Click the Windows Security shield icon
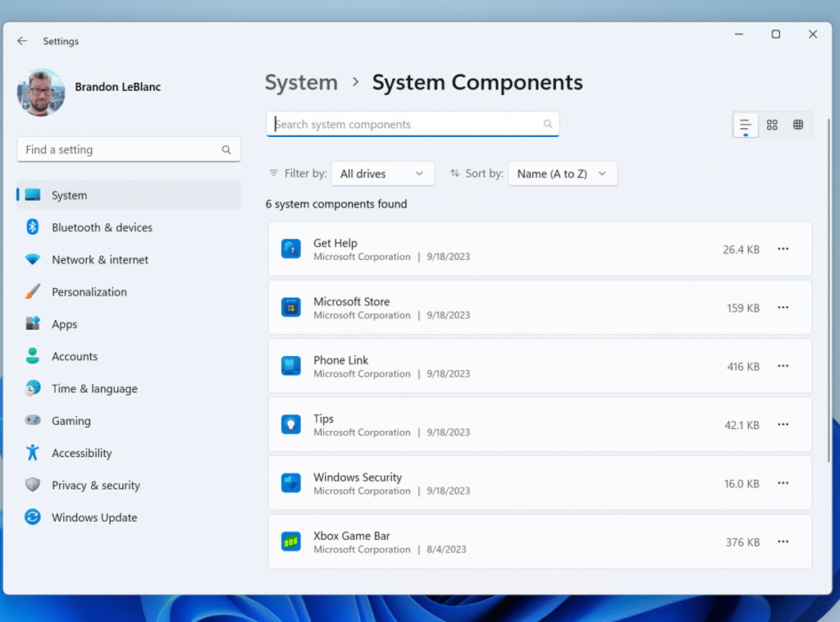The width and height of the screenshot is (840, 622). (x=290, y=483)
